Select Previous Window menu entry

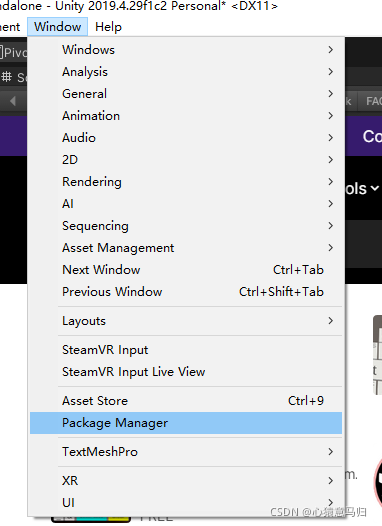[186, 292]
